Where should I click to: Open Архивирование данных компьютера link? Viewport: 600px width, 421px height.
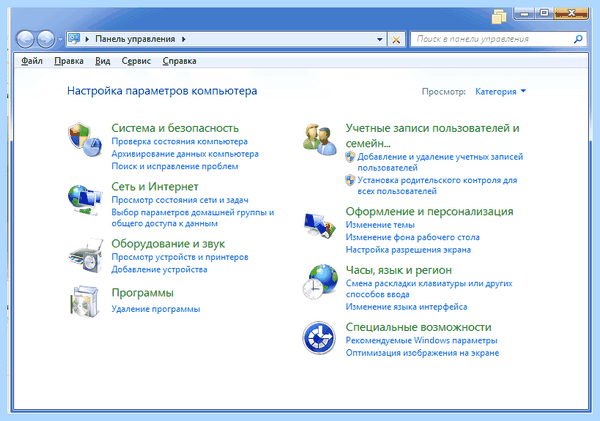click(185, 154)
